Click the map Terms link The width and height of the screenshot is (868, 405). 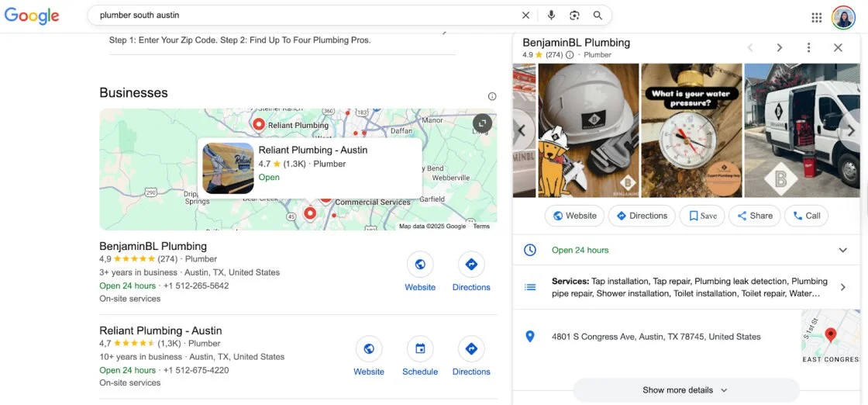[481, 226]
